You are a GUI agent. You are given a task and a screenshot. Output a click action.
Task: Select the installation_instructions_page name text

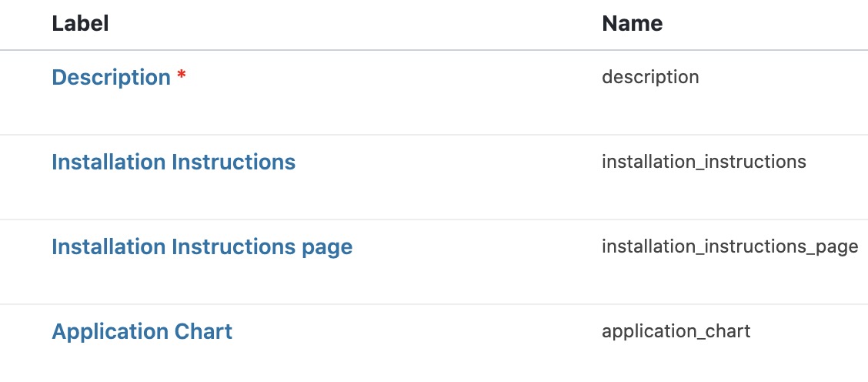click(729, 246)
